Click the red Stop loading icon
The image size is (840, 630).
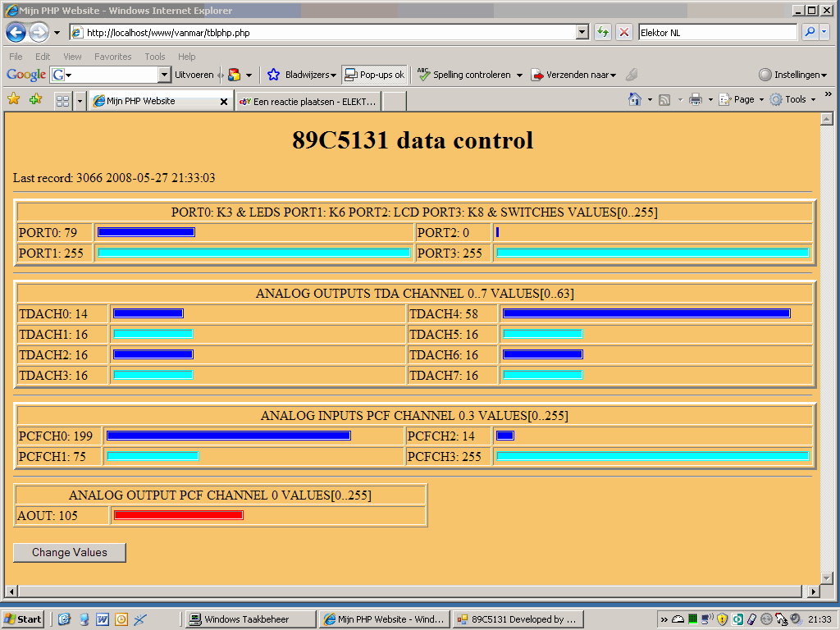pos(624,33)
